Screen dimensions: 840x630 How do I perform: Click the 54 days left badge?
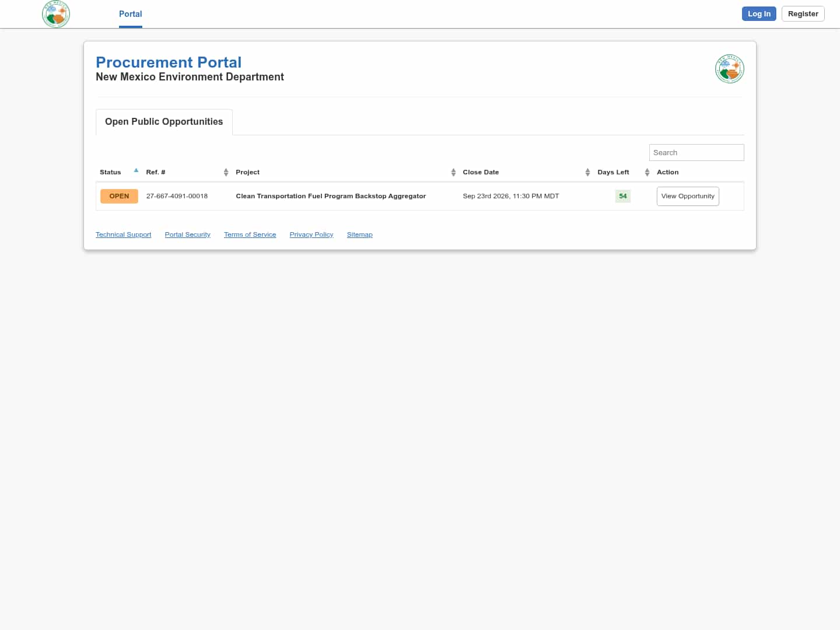[623, 196]
